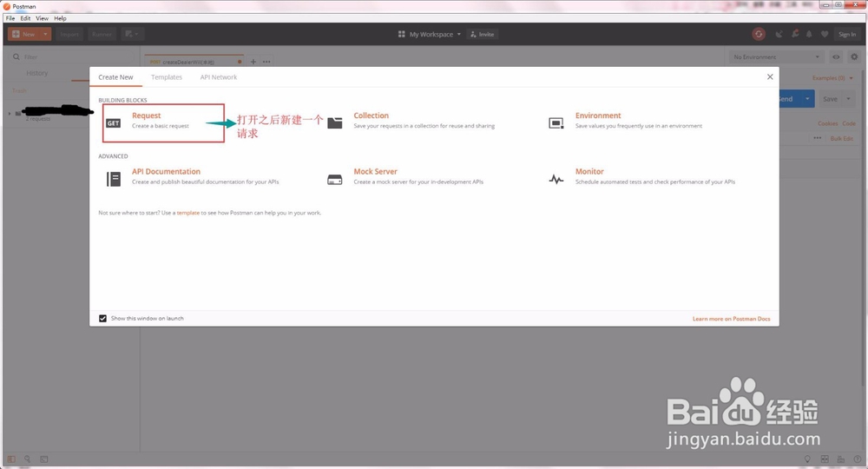
Task: Open the template link in hint text
Action: point(188,213)
